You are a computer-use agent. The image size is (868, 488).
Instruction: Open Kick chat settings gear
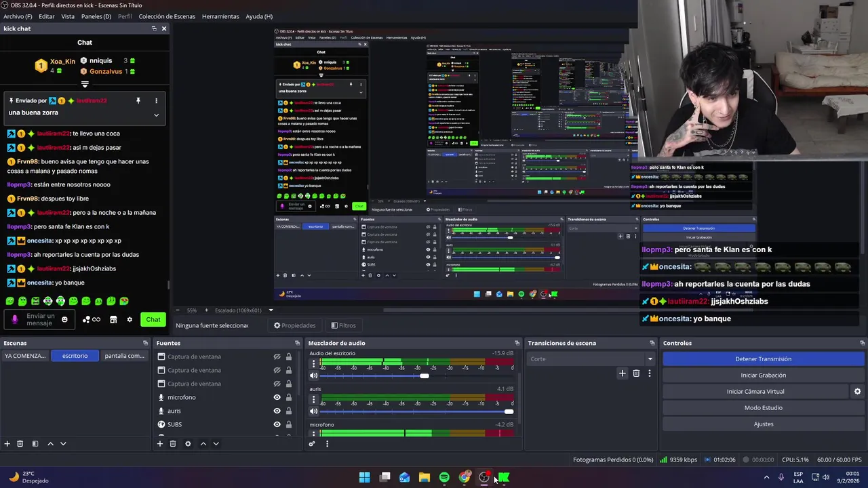130,320
